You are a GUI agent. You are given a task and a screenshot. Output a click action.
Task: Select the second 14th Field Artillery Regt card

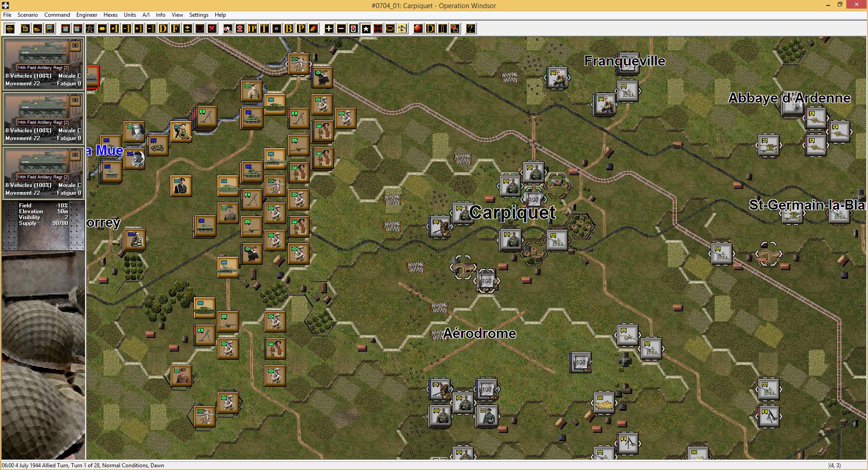43,118
